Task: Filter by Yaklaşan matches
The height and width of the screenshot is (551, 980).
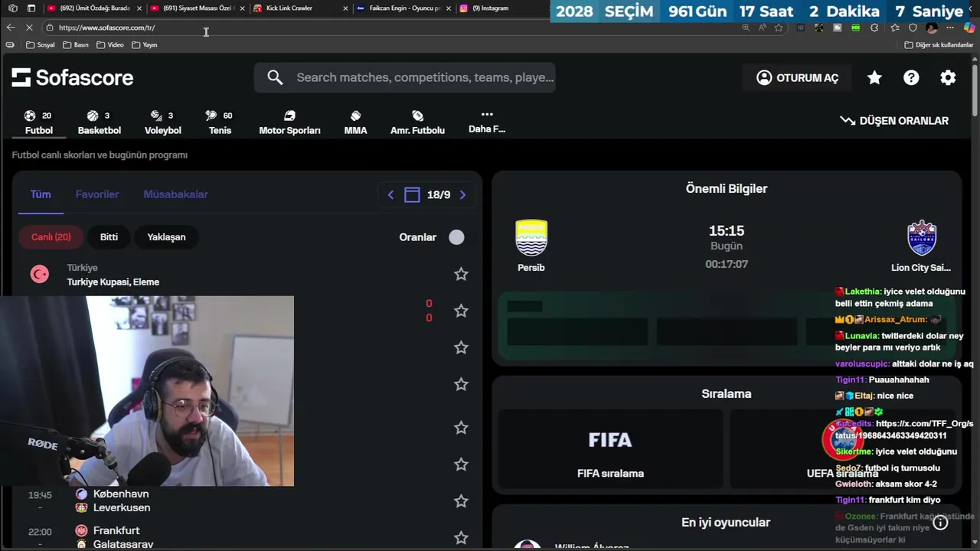Action: pyautogui.click(x=166, y=237)
